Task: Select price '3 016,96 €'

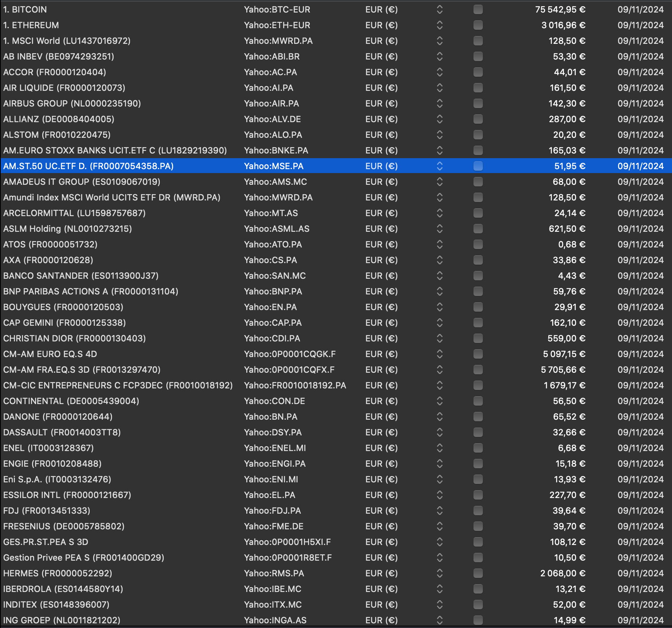Action: (x=564, y=25)
